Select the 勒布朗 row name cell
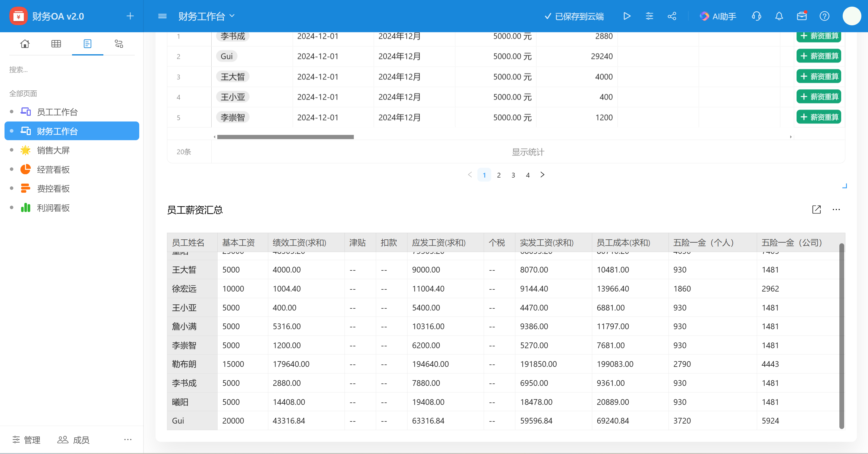This screenshot has width=868, height=454. tap(192, 364)
